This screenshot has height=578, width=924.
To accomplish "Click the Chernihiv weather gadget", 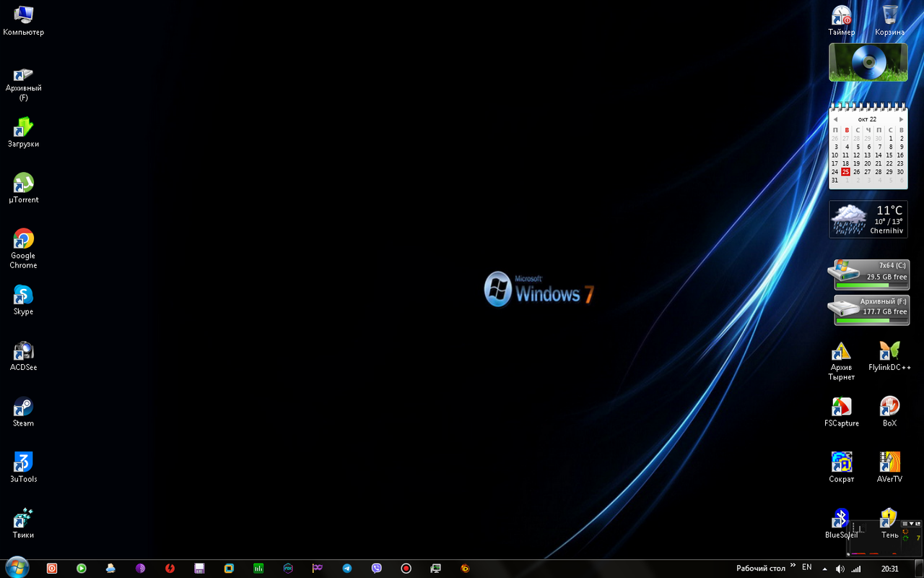I will click(x=868, y=220).
